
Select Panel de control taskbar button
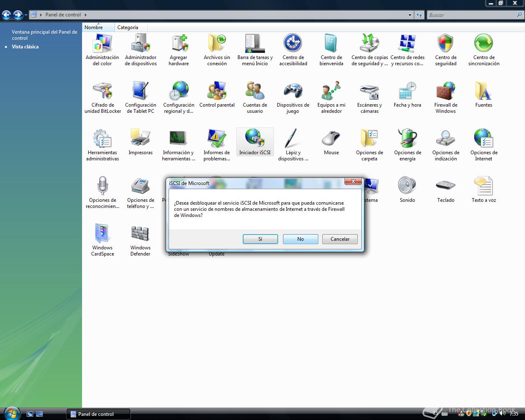click(x=98, y=414)
